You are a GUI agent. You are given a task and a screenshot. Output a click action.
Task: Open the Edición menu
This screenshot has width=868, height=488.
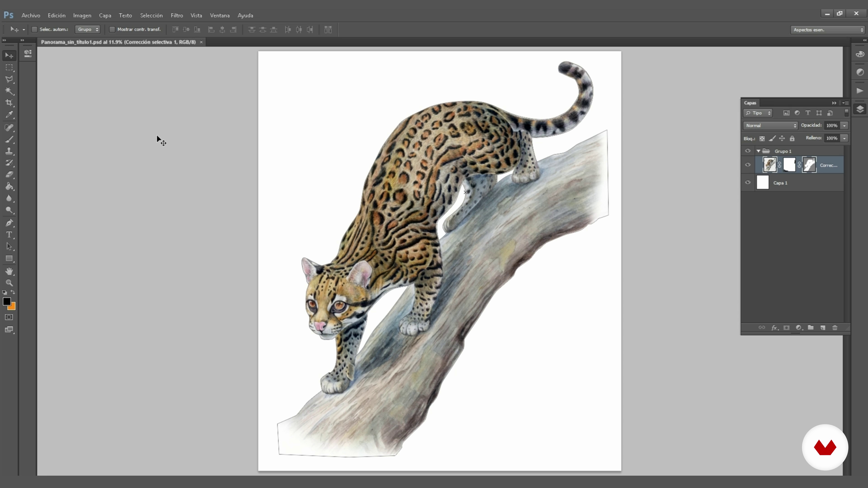[57, 16]
